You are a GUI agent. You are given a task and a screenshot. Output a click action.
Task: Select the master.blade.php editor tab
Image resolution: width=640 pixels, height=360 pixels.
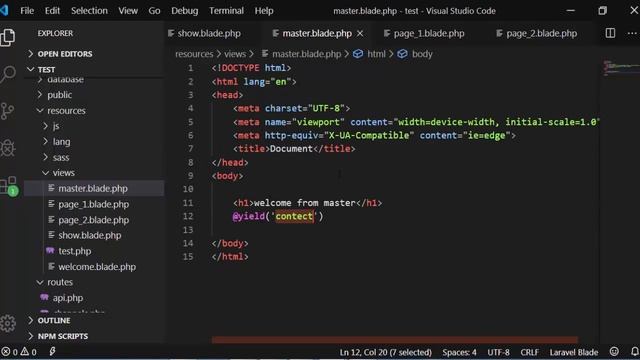pos(317,33)
